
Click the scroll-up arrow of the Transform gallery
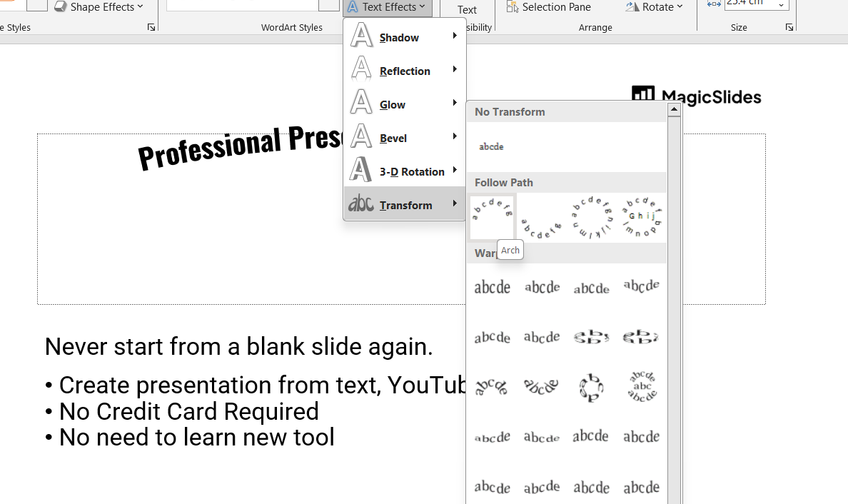[x=674, y=110]
